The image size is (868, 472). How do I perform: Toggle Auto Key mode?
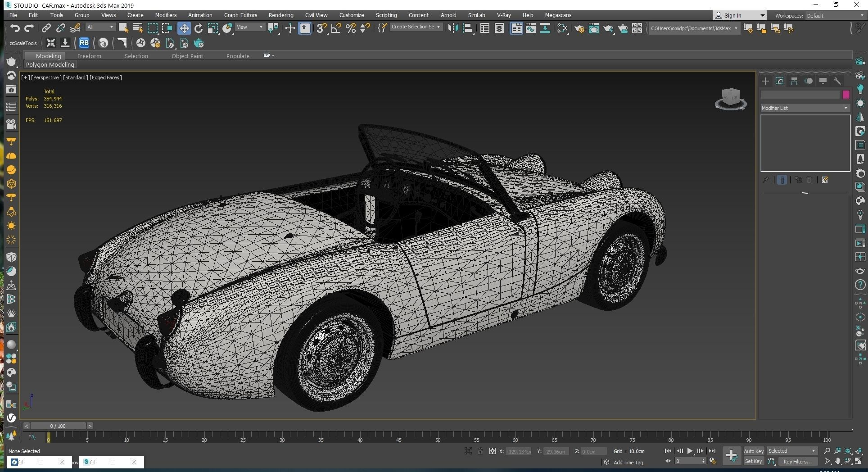(754, 451)
